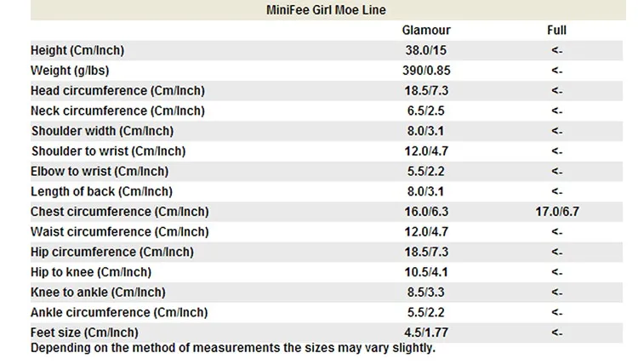
Task: Select Elbow to wrist row label
Action: pos(100,171)
